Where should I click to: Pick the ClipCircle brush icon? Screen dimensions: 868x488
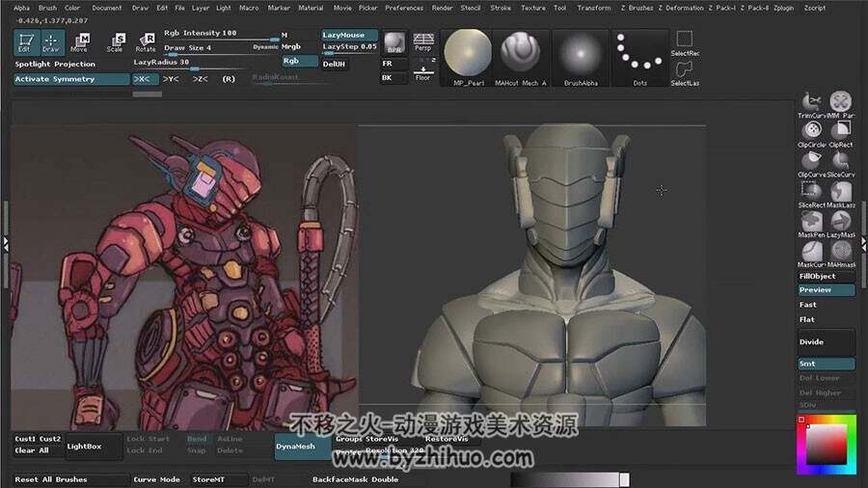pos(811,134)
